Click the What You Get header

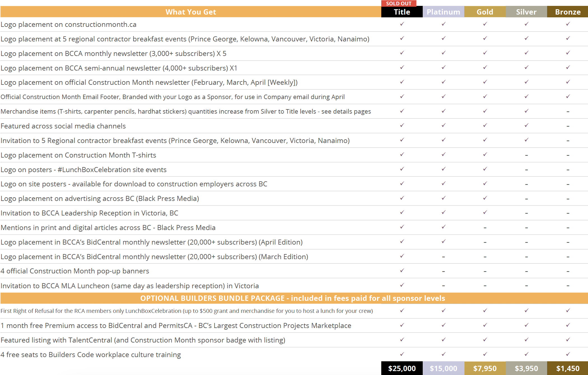190,12
